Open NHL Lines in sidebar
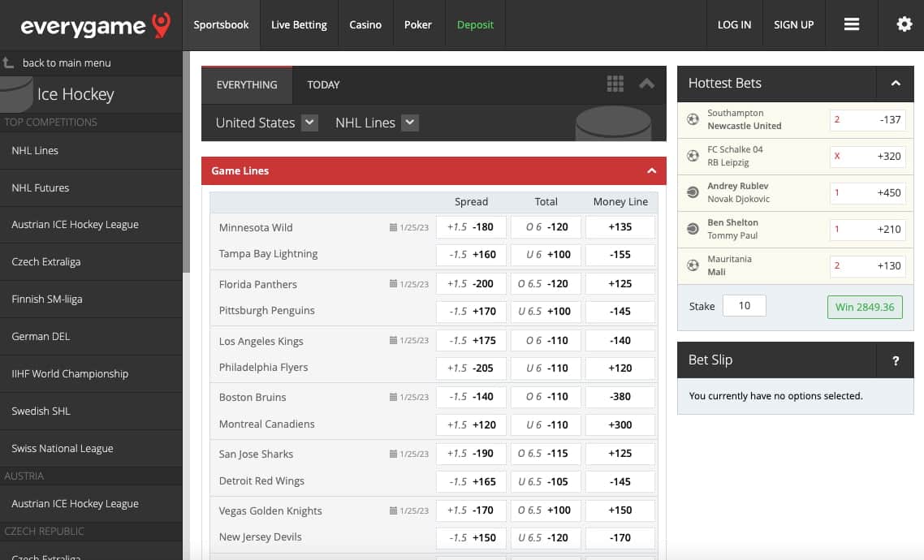 coord(91,151)
